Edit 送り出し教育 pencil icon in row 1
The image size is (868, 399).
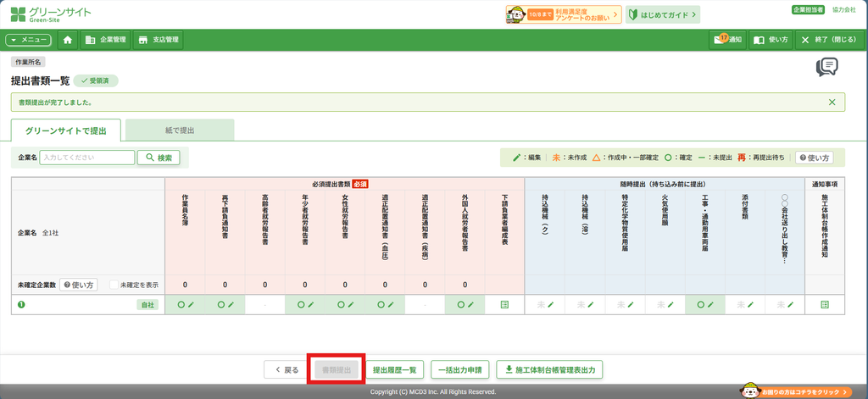click(x=791, y=304)
